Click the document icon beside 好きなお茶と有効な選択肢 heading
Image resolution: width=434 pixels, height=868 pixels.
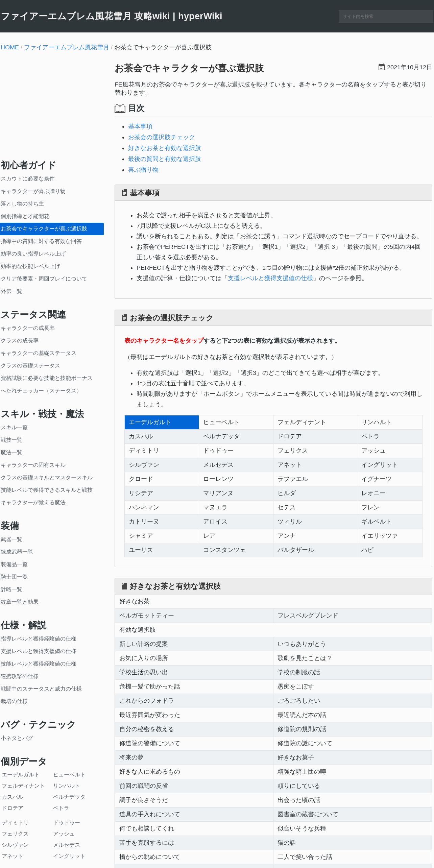tap(124, 586)
